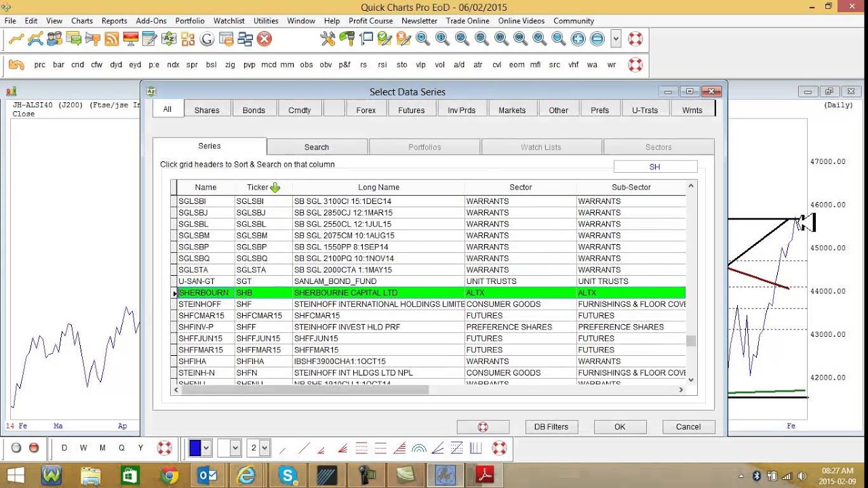Click the red circle X icon

coord(264,39)
